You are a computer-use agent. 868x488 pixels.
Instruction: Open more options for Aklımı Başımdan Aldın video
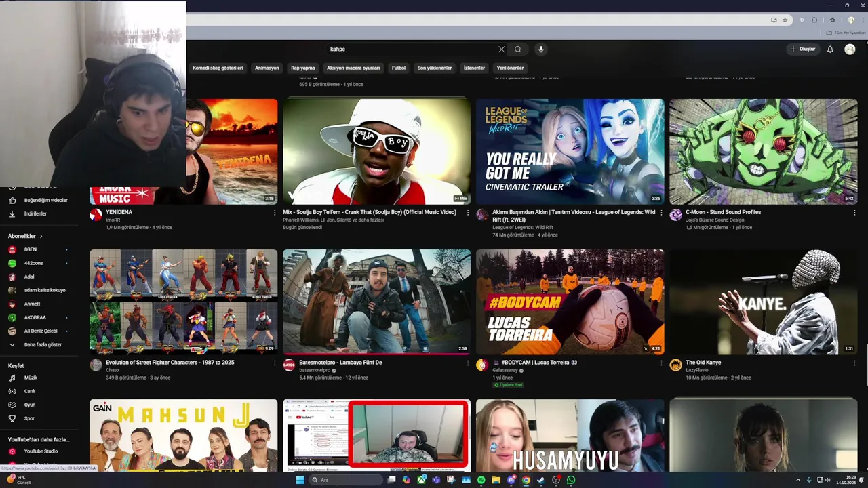661,213
